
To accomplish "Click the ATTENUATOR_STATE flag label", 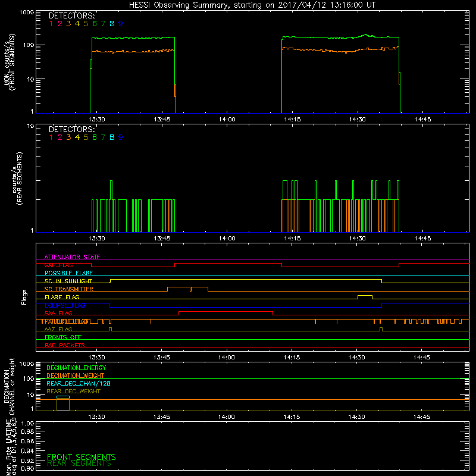I will (72, 257).
